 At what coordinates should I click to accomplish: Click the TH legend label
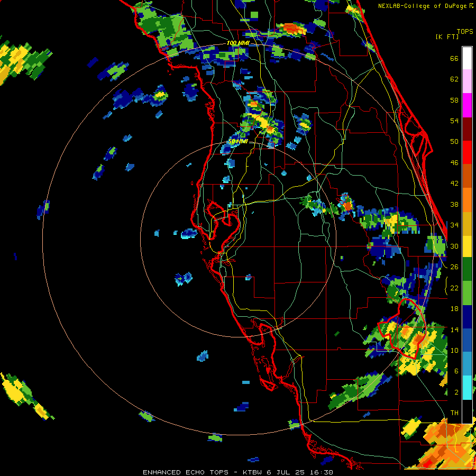tap(454, 413)
